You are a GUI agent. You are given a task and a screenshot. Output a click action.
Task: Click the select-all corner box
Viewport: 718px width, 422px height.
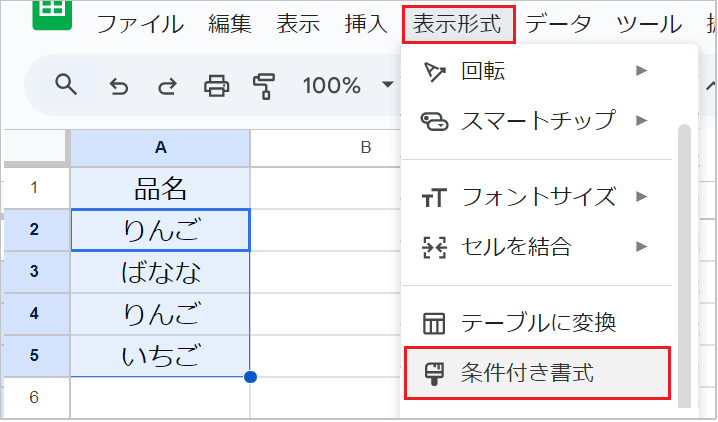pyautogui.click(x=36, y=147)
